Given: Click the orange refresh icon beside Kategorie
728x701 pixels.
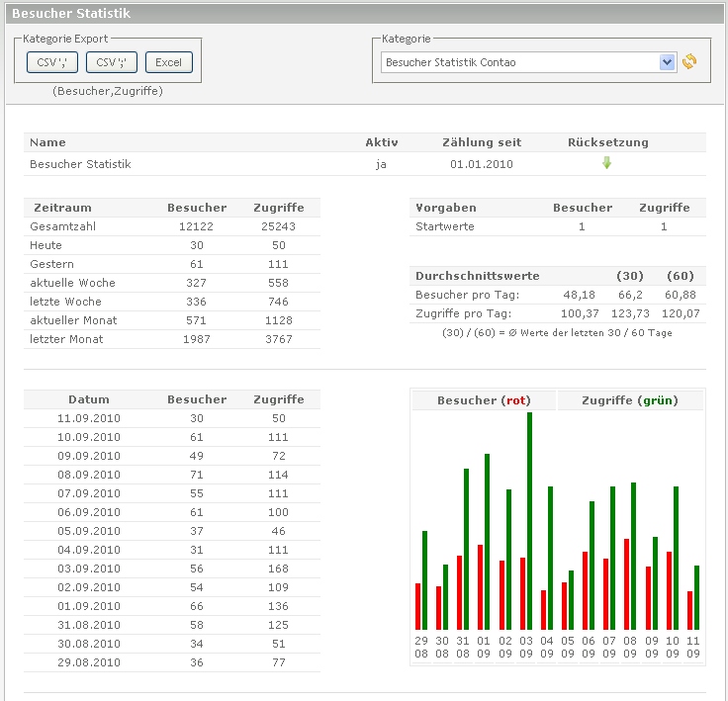Looking at the screenshot, I should (x=689, y=62).
